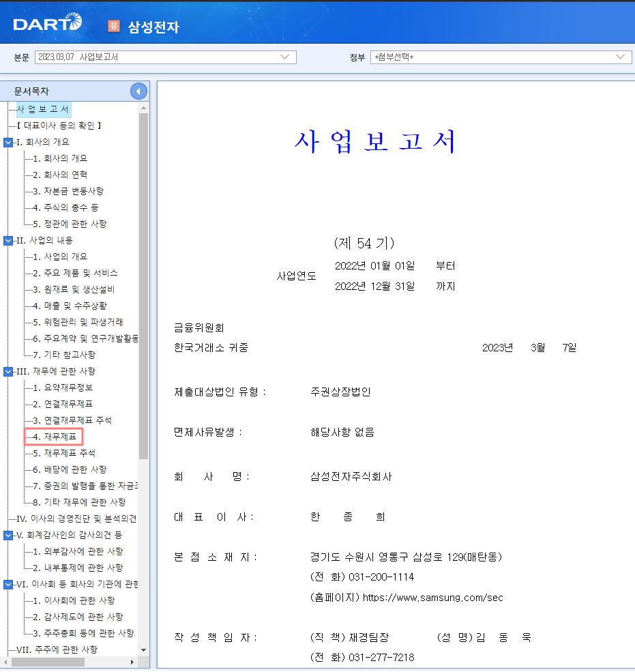
Task: Open 4. 재무제표 entry
Action: 55,437
